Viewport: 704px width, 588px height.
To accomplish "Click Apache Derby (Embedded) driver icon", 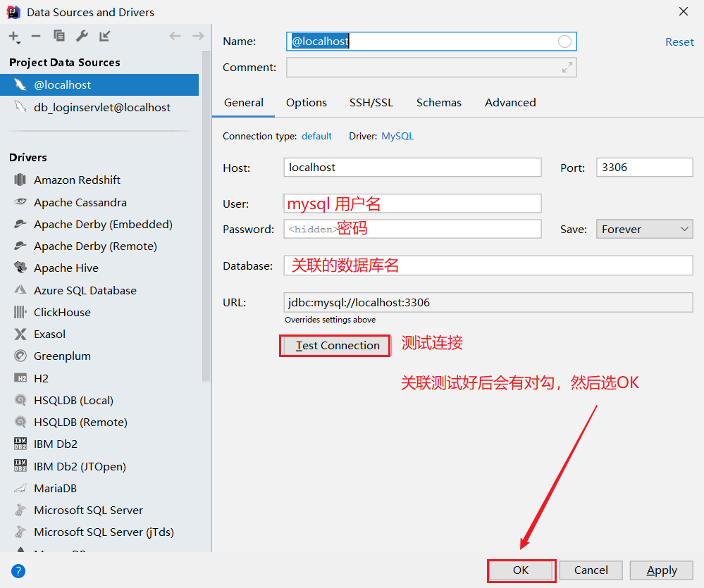I will pos(20,224).
